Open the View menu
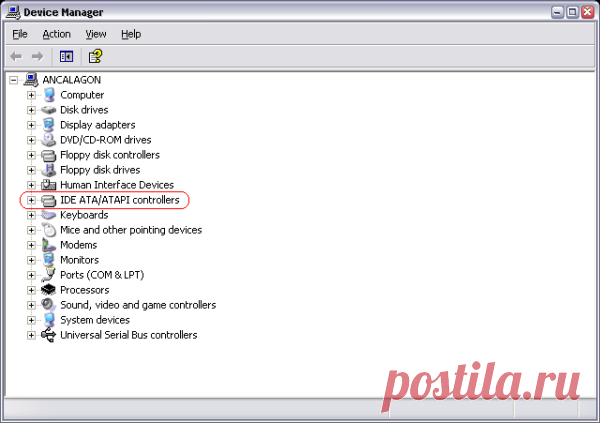Viewport: 600px width, 423px height. (x=96, y=34)
